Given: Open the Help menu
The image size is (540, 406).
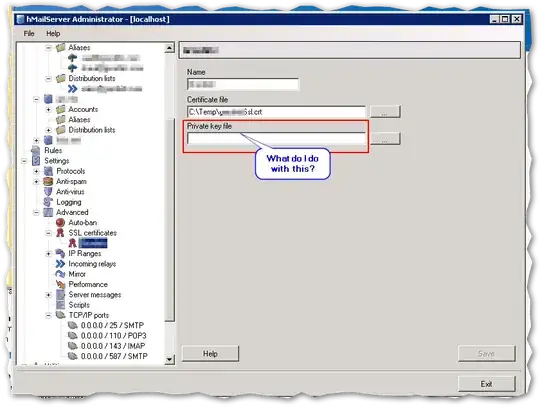Looking at the screenshot, I should 53,33.
